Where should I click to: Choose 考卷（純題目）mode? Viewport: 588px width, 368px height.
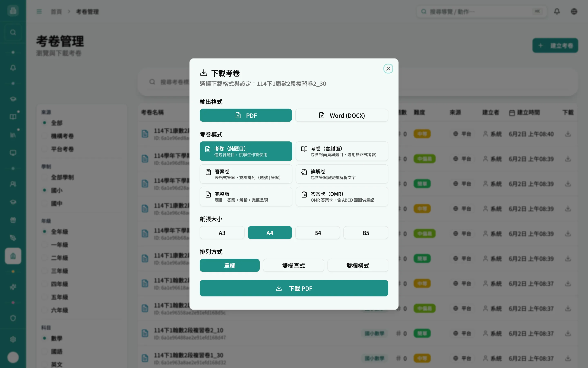[246, 151]
